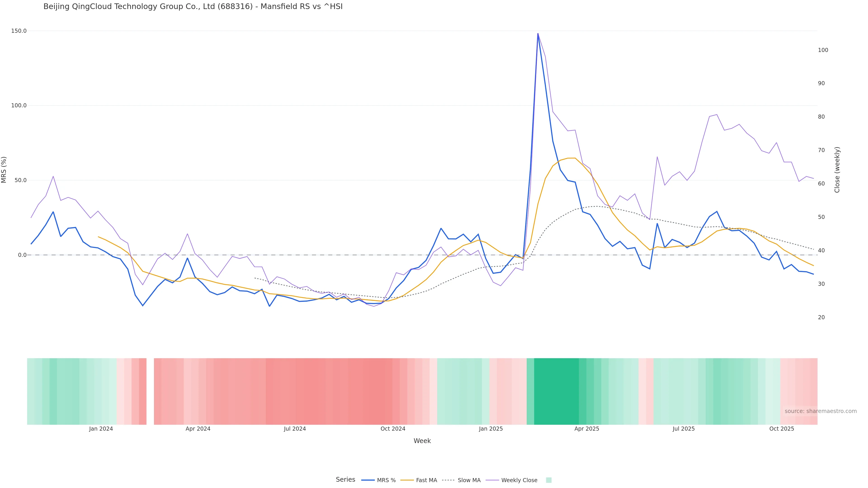Viewport: 868px width, 488px height.
Task: Click the 150.0 left axis tick label
Action: click(19, 31)
